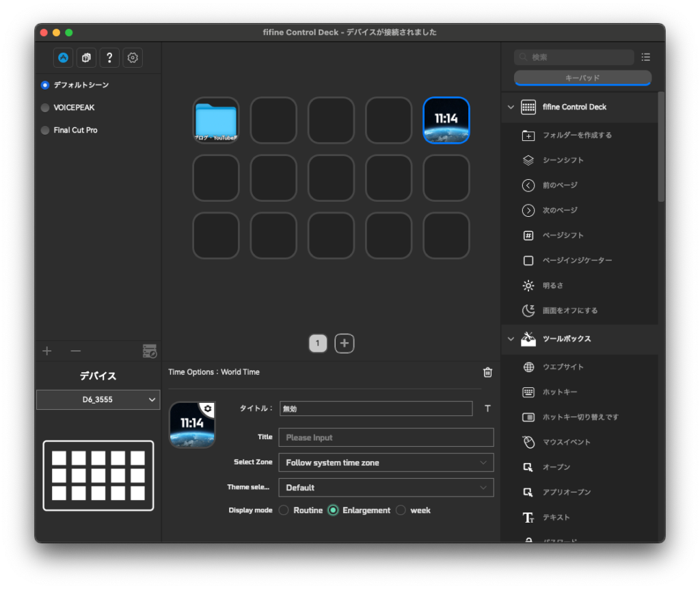Image resolution: width=700 pixels, height=589 pixels.
Task: Select the Routine display mode
Action: click(x=284, y=510)
